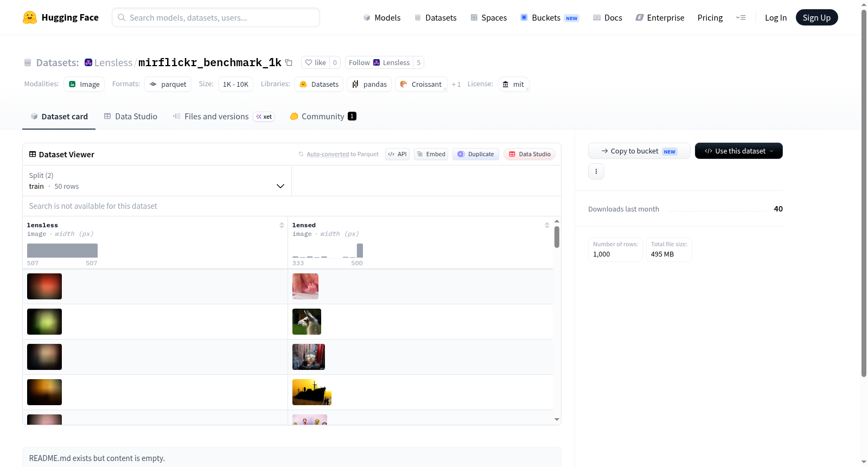Click the xet badge
Viewport: 868px width, 467px height.
point(264,117)
